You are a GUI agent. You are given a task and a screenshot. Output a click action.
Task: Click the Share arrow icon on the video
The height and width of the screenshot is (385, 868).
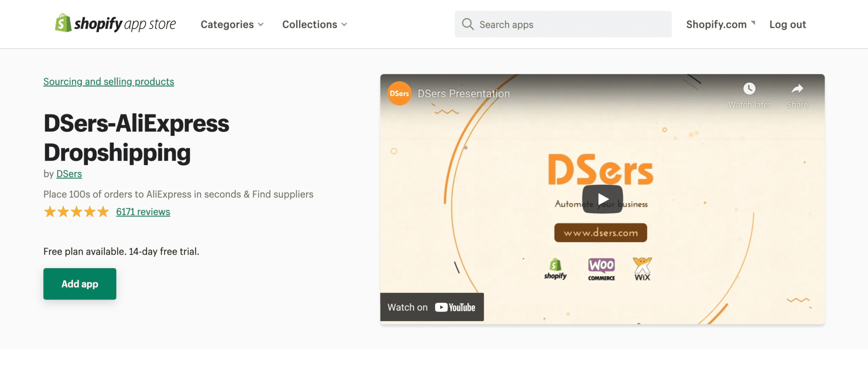[796, 89]
